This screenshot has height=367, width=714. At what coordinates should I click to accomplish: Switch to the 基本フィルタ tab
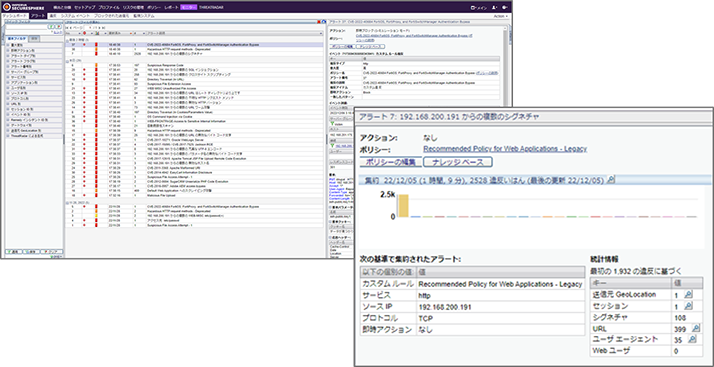click(x=17, y=39)
